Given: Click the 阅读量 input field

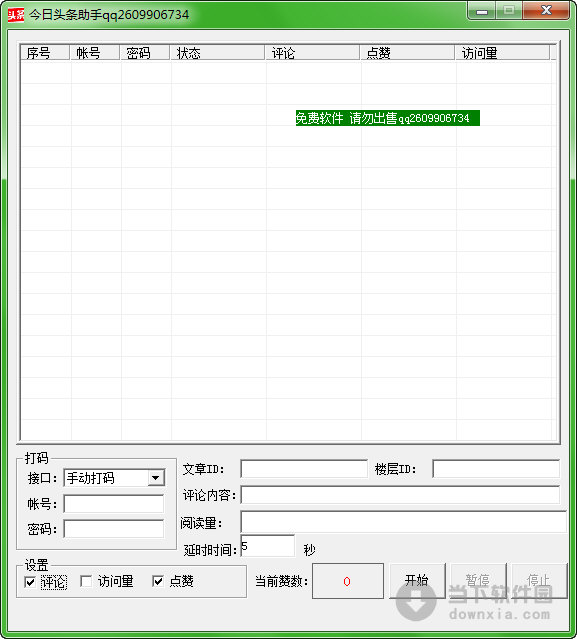Looking at the screenshot, I should 403,522.
